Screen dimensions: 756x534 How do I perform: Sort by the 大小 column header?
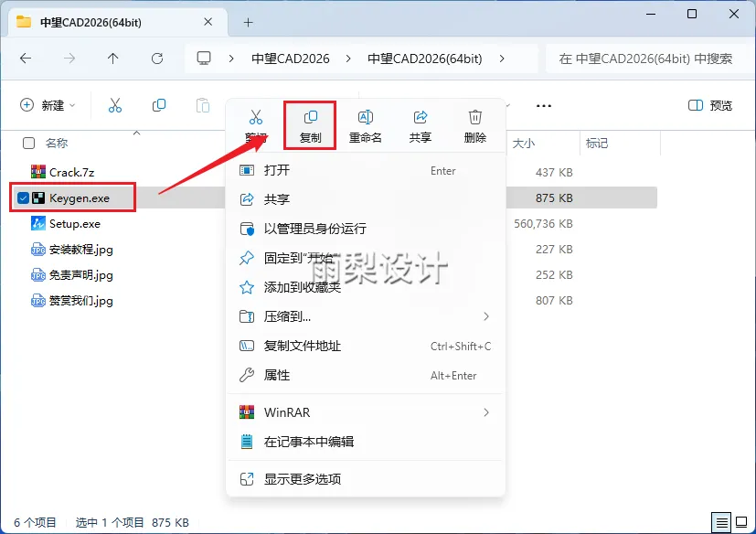point(524,144)
